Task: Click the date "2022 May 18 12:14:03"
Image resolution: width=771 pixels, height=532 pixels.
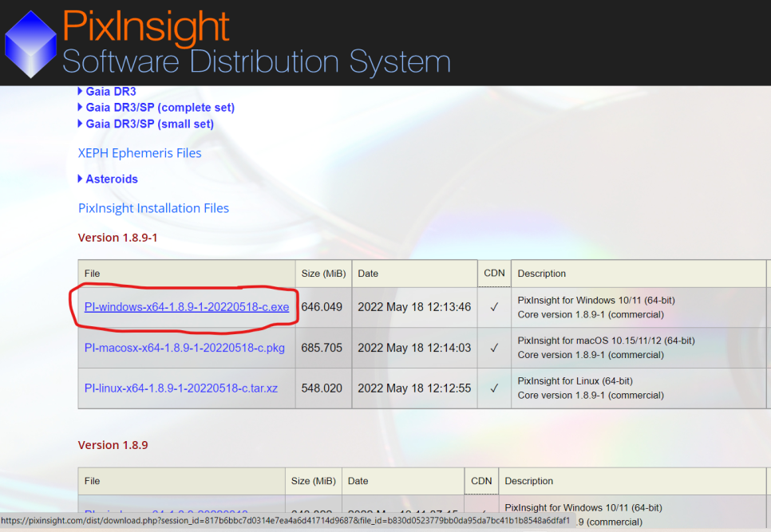Action: click(414, 348)
